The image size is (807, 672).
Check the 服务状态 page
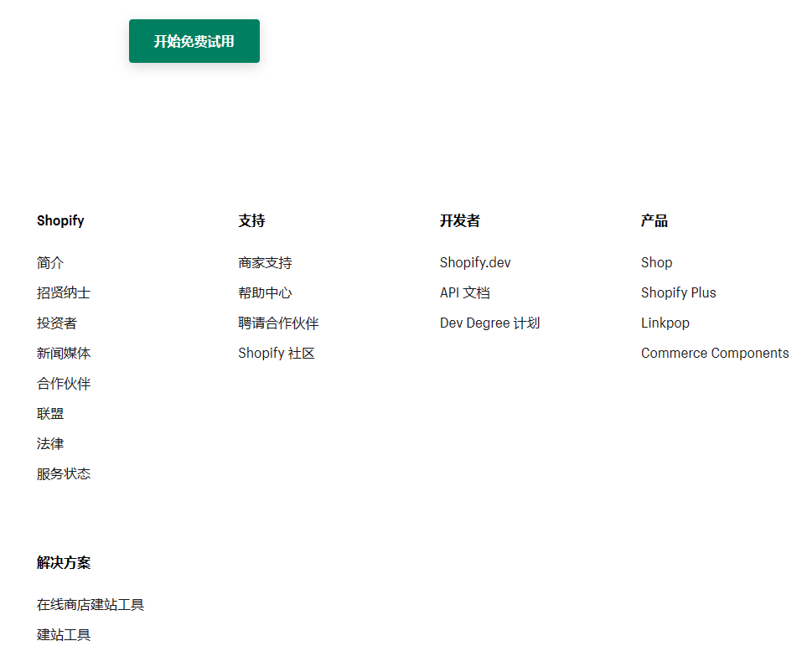tap(62, 473)
